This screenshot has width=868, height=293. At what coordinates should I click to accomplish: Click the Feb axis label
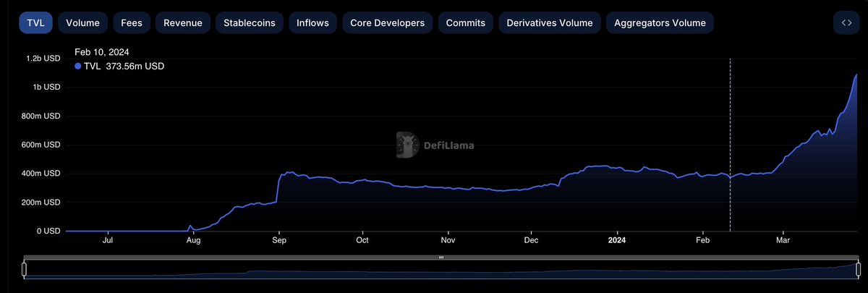click(702, 240)
